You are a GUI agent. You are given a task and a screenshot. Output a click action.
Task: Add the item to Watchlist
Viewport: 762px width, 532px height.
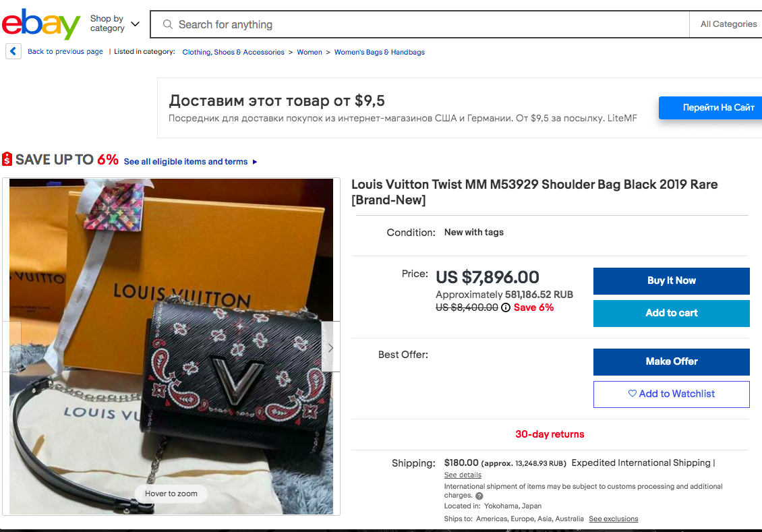click(671, 394)
